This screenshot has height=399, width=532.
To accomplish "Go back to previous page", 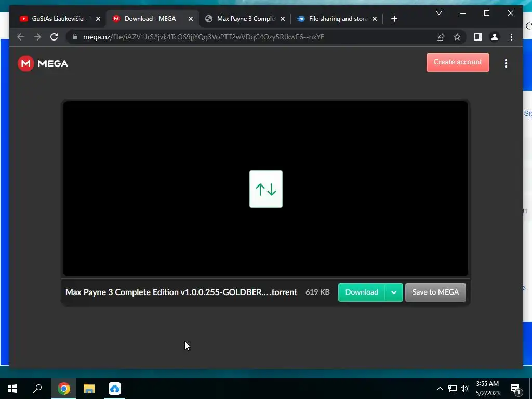I will point(21,37).
